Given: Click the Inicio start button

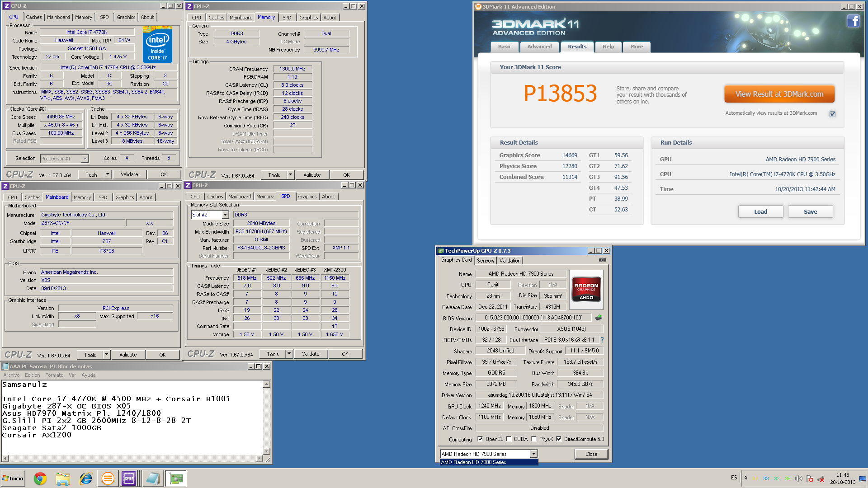Looking at the screenshot, I should [x=13, y=479].
